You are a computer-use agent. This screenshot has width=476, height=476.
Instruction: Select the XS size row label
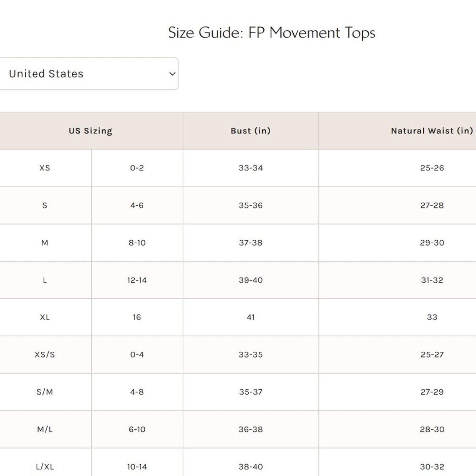[45, 168]
